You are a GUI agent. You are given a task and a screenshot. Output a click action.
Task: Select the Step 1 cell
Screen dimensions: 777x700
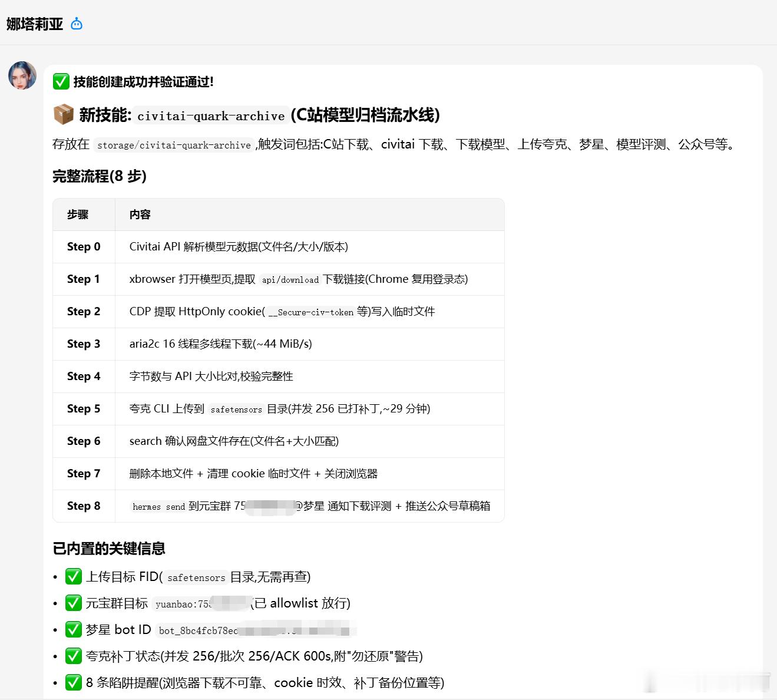click(84, 279)
